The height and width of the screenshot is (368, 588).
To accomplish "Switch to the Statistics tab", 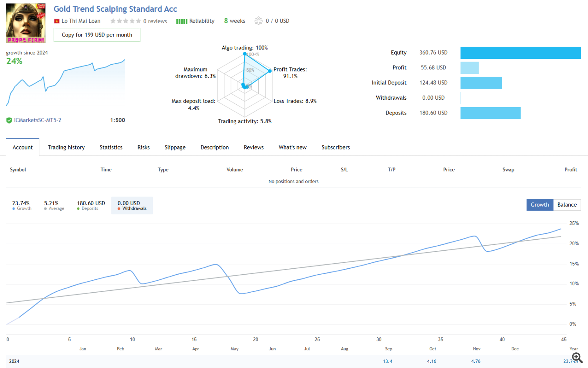I will coord(111,148).
